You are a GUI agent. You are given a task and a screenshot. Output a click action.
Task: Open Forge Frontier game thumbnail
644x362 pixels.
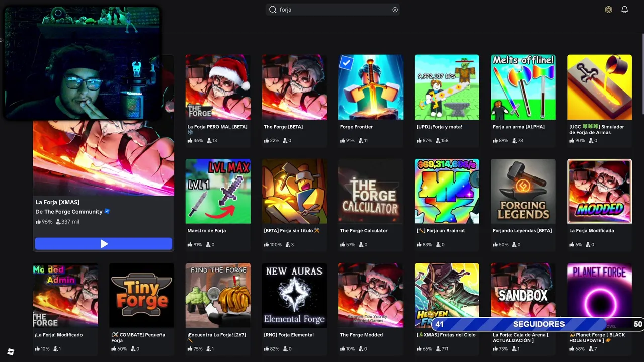(x=370, y=87)
